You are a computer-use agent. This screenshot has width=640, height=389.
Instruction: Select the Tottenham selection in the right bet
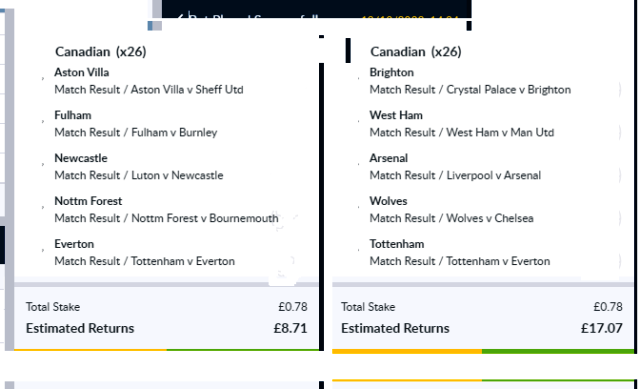(x=397, y=244)
